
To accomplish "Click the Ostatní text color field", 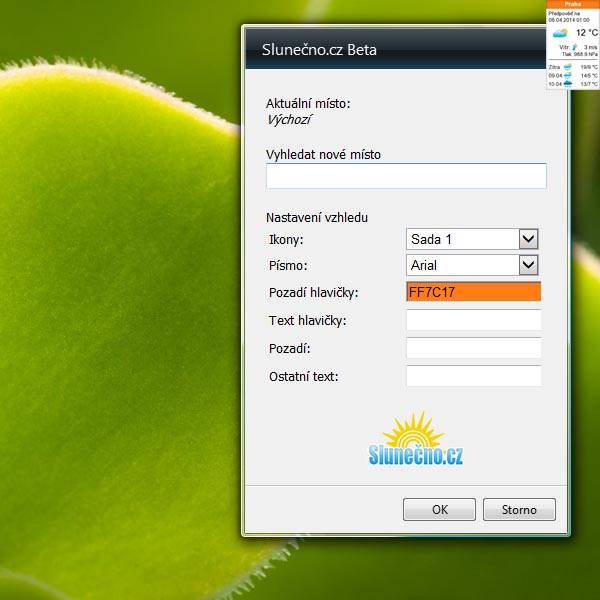I will pos(473,376).
